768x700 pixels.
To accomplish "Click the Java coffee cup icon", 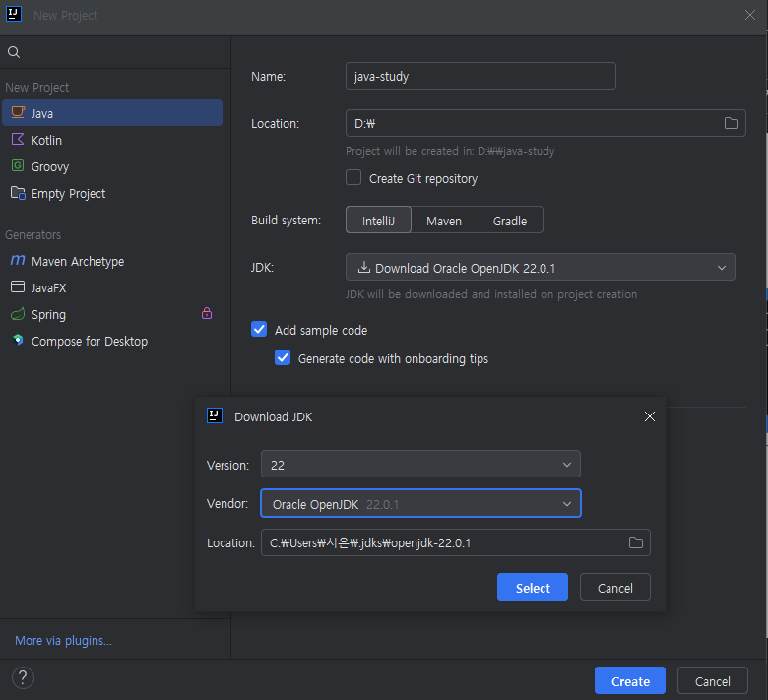I will (18, 112).
